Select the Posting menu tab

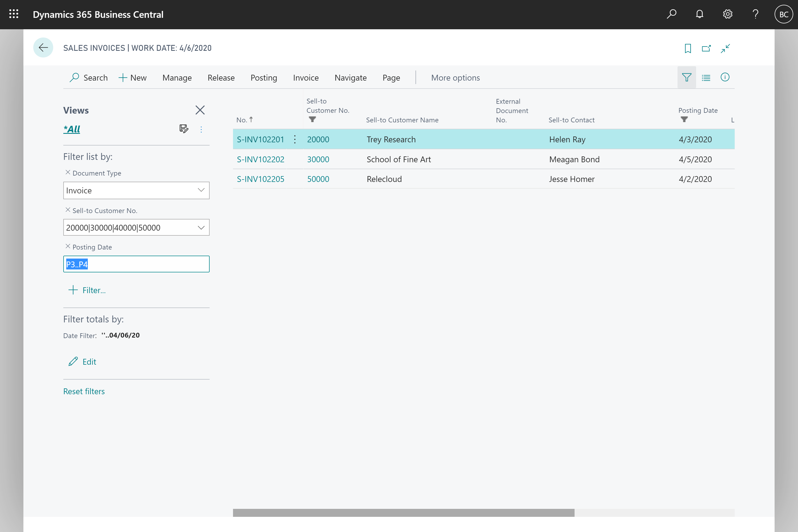[263, 77]
